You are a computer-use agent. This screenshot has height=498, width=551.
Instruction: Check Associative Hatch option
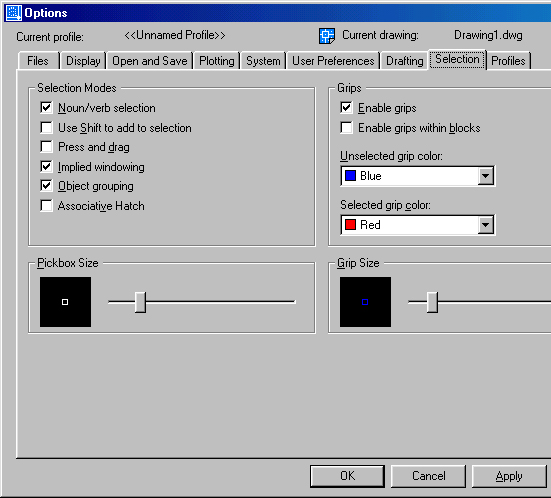46,205
